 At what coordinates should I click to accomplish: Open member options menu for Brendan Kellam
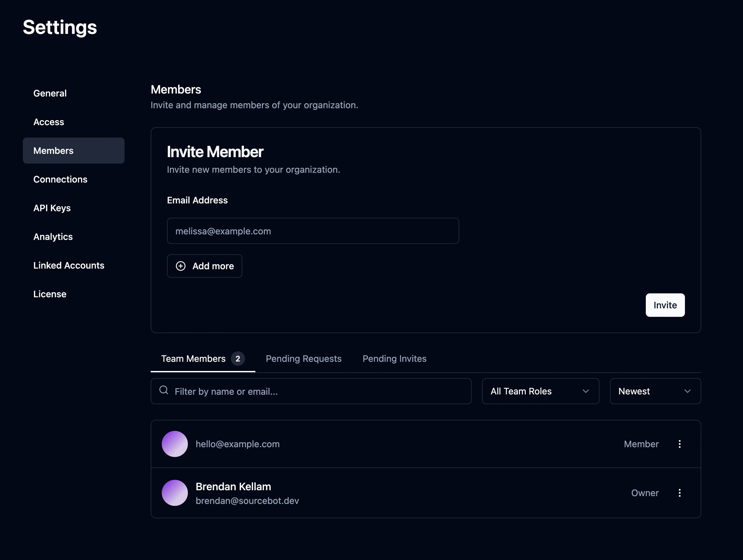[679, 493]
